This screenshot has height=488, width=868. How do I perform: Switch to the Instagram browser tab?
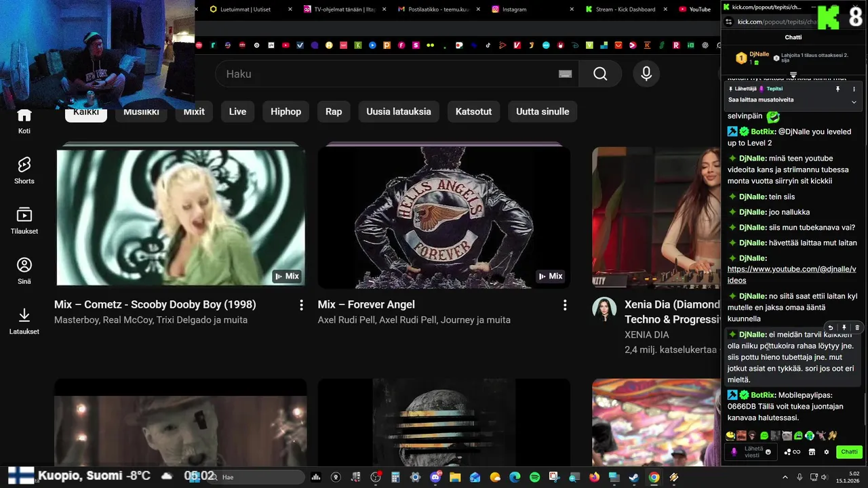pos(514,9)
